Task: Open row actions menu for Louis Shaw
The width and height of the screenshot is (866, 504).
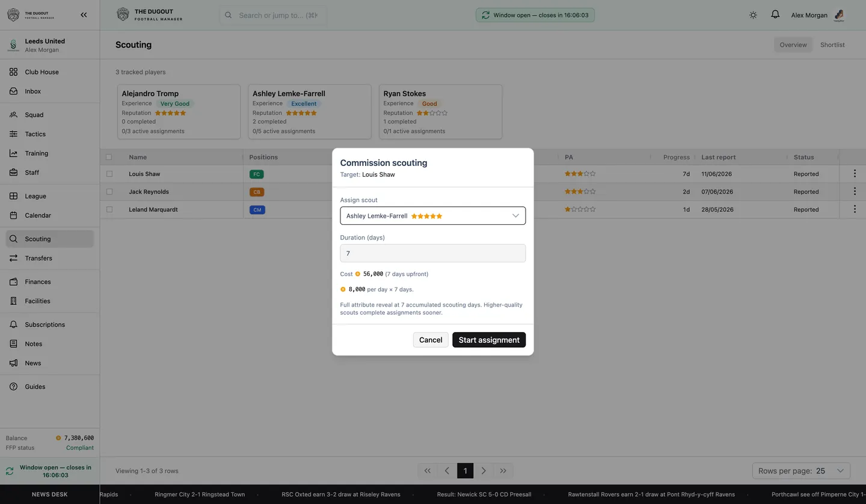Action: tap(855, 174)
